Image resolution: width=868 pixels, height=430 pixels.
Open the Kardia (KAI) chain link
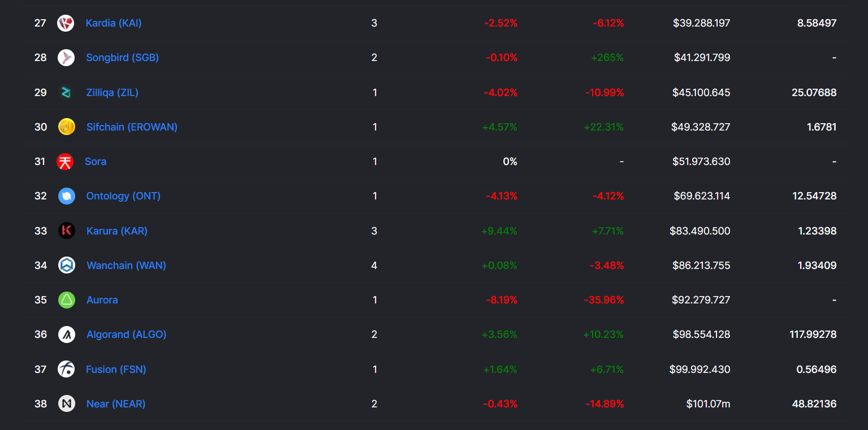[x=114, y=23]
